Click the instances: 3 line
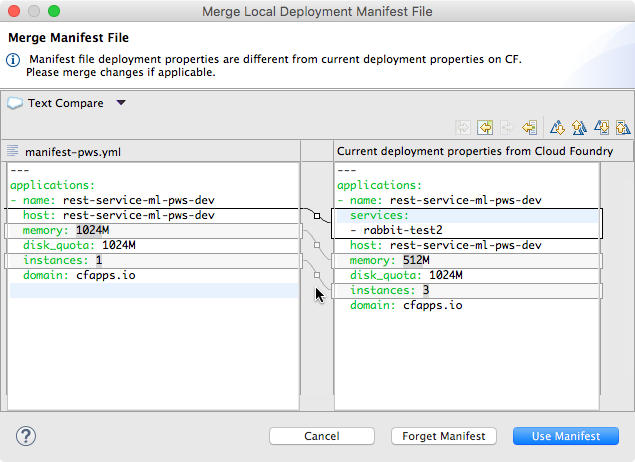Viewport: 635px width, 462px height. click(x=467, y=290)
